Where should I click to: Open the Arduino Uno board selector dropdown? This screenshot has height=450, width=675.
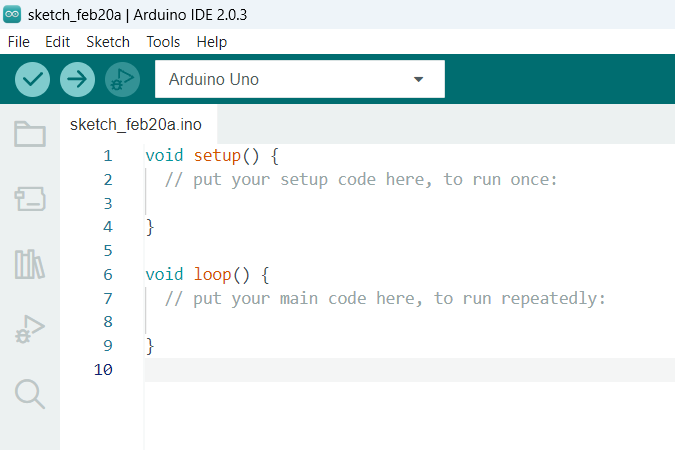click(x=300, y=79)
